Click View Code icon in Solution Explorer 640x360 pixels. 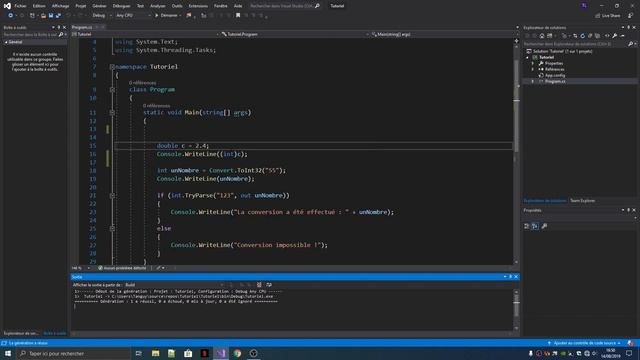click(x=607, y=36)
